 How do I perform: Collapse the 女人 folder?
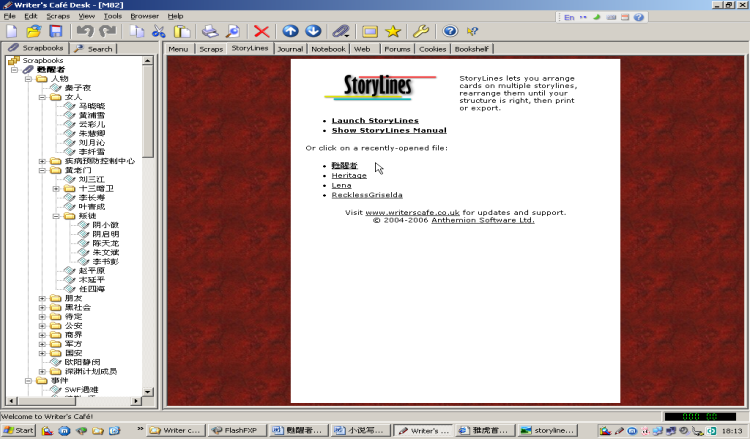point(42,97)
